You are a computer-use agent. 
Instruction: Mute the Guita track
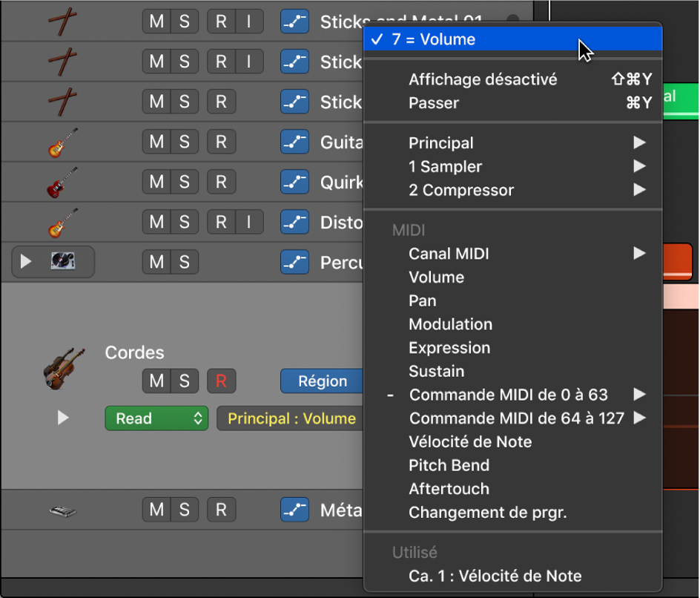pyautogui.click(x=156, y=142)
